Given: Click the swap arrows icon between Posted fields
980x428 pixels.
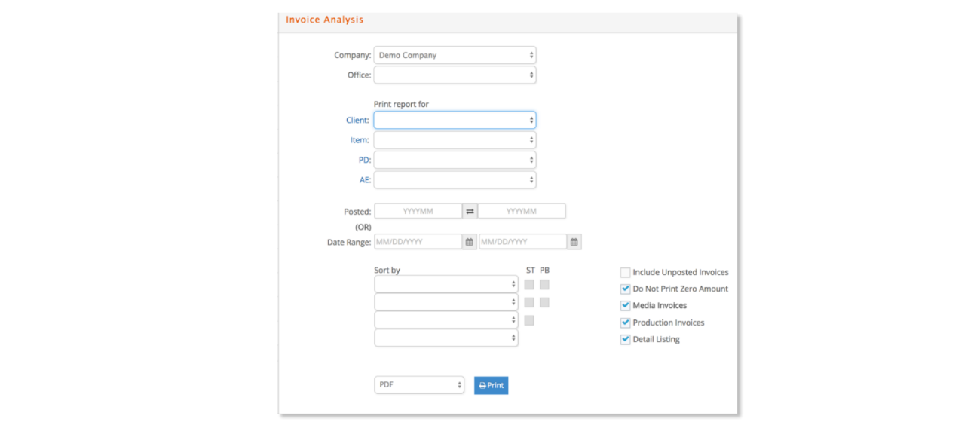Looking at the screenshot, I should [x=470, y=212].
